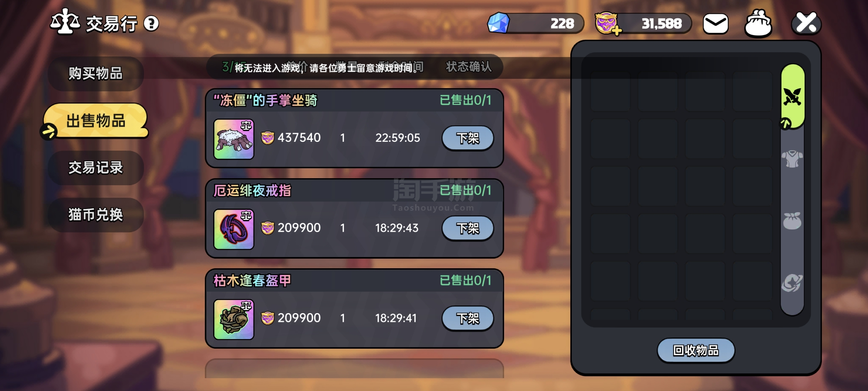
Task: Select the bottom creature category icon
Action: click(792, 283)
